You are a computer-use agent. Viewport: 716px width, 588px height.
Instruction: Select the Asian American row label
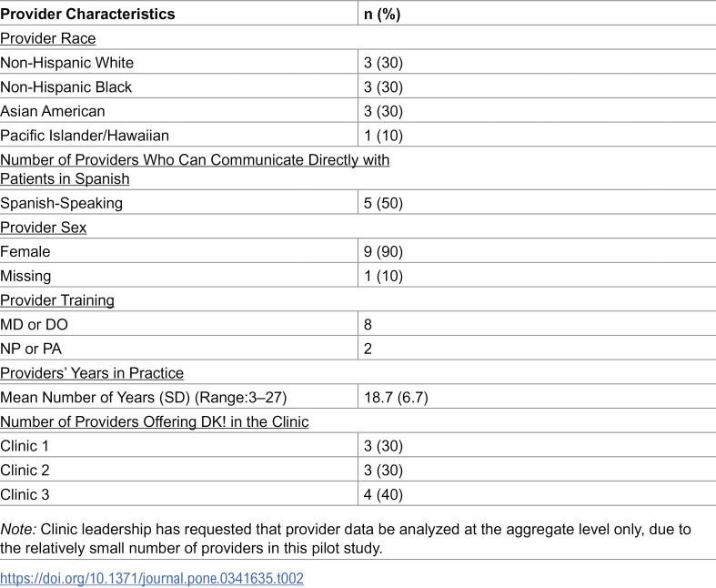point(53,111)
